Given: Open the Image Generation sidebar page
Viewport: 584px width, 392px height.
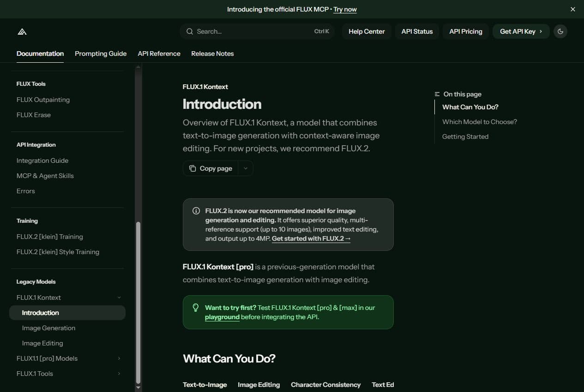Looking at the screenshot, I should pyautogui.click(x=48, y=328).
